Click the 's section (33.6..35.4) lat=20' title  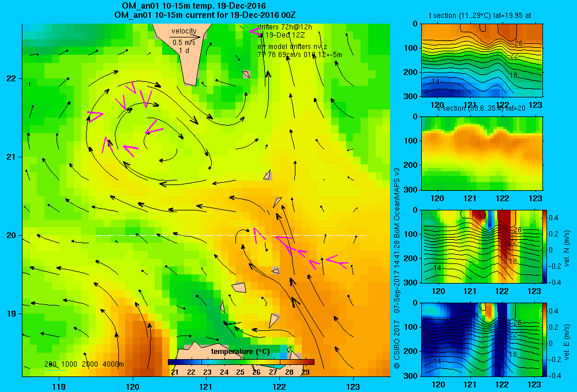[x=481, y=108]
